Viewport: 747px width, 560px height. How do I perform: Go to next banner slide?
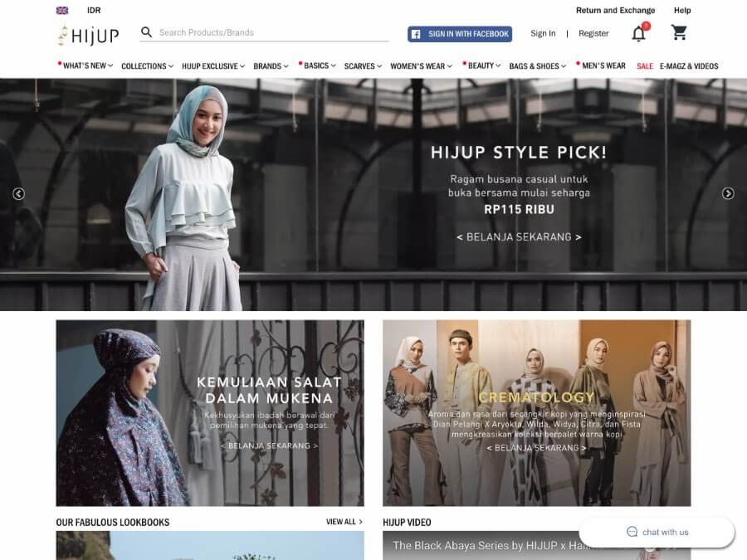(728, 193)
